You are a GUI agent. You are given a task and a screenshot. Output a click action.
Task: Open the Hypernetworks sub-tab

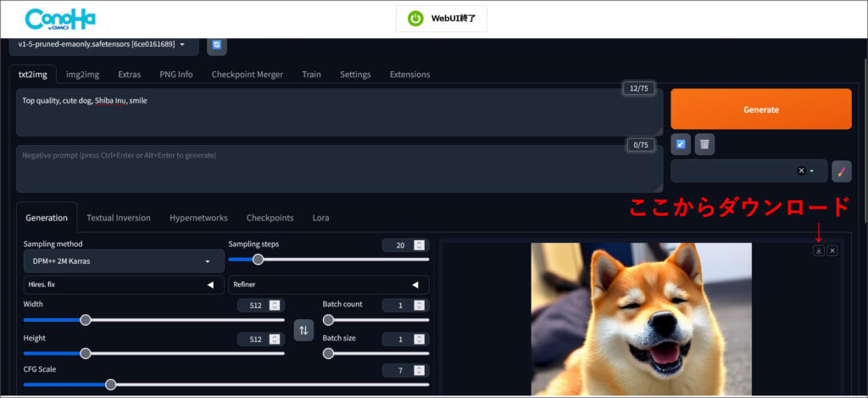click(198, 218)
